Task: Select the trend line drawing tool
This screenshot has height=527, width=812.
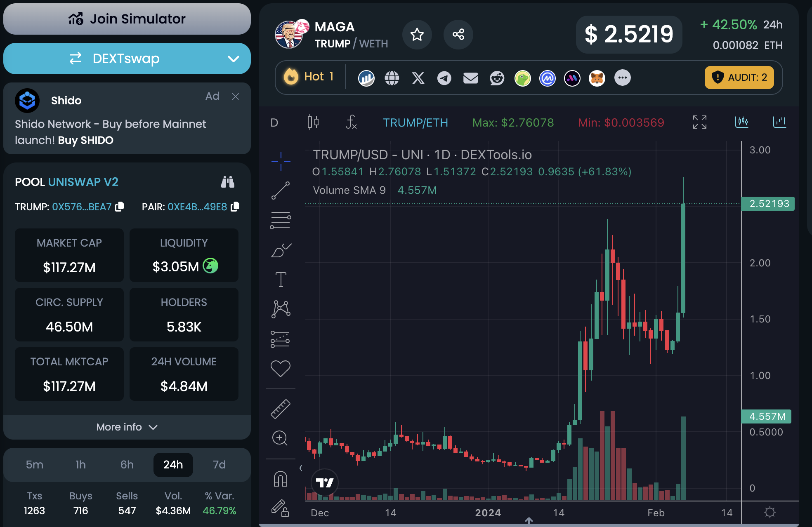Action: (x=281, y=191)
